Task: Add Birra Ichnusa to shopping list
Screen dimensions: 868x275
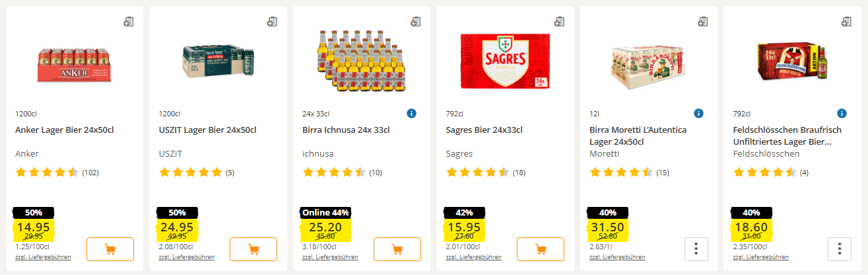Action: click(415, 22)
